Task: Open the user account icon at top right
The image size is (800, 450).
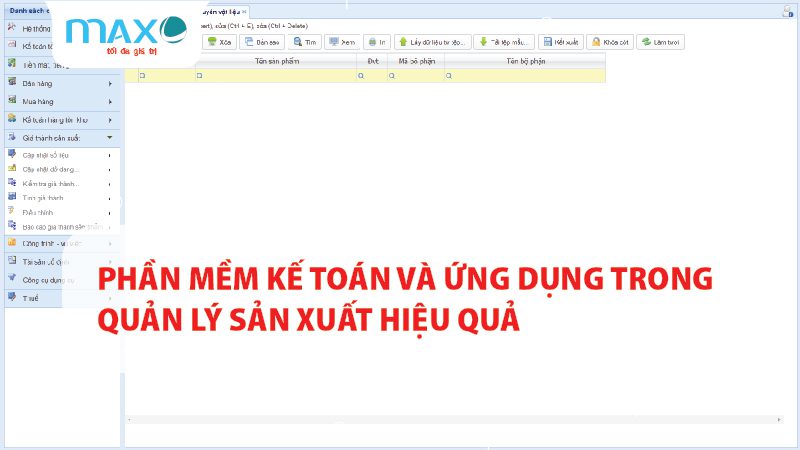Action: (788, 11)
